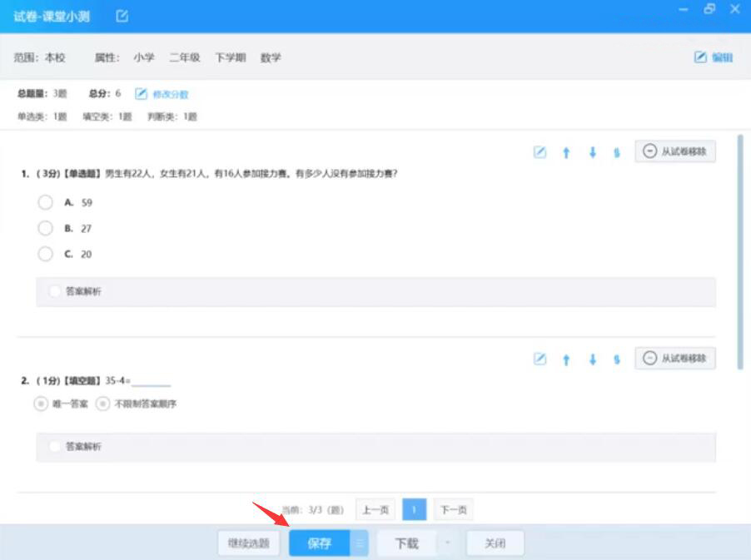Viewport: 751px width, 560px height.
Task: Edit question 2 using its pencil icon
Action: click(540, 359)
